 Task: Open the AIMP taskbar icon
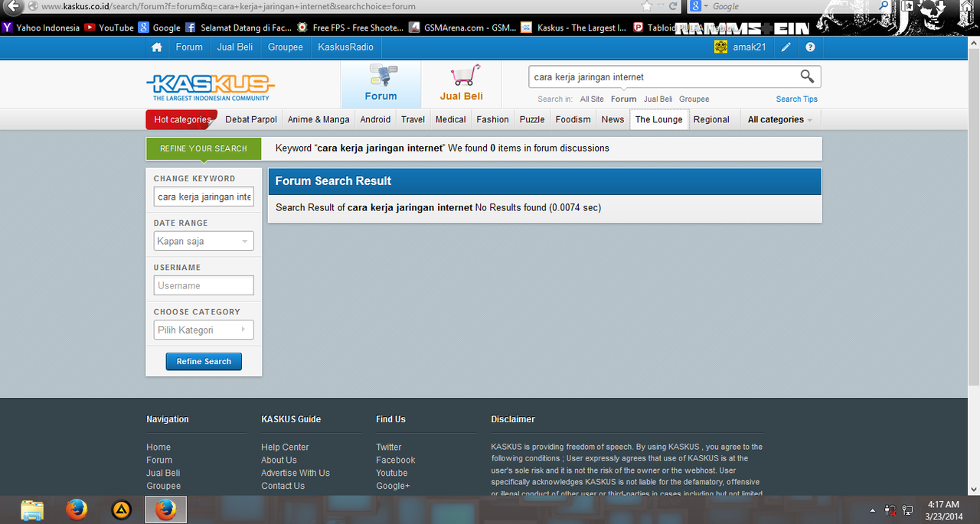click(x=120, y=509)
